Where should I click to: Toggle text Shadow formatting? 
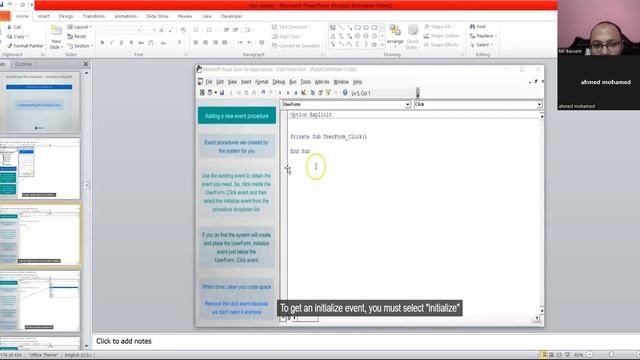click(x=131, y=42)
